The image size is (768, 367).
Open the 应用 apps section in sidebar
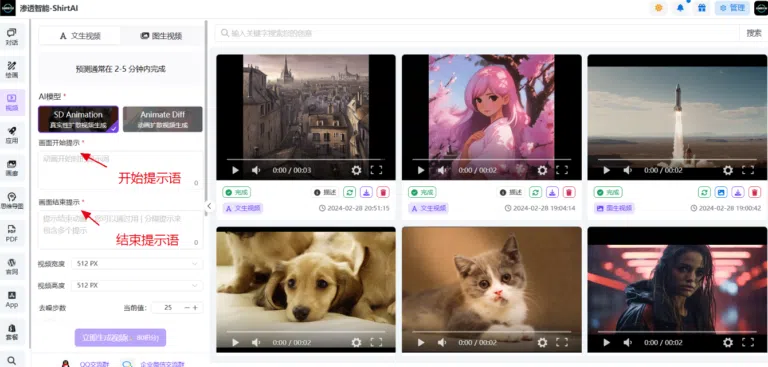point(12,135)
